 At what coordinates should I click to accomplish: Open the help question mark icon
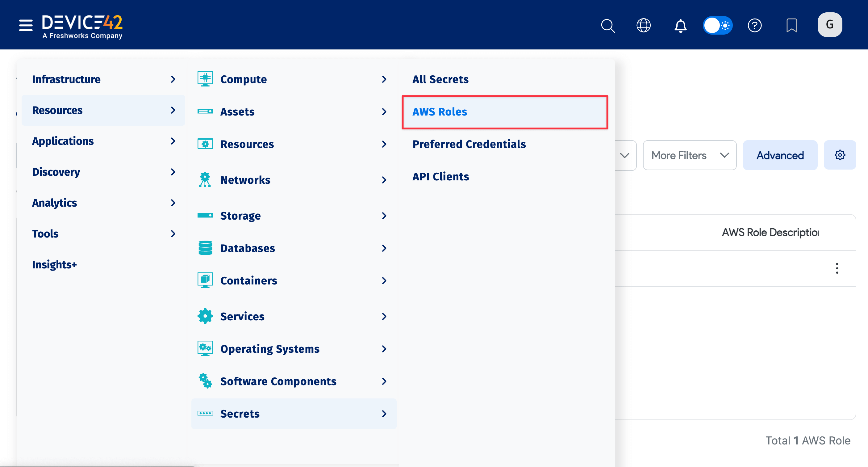point(755,25)
